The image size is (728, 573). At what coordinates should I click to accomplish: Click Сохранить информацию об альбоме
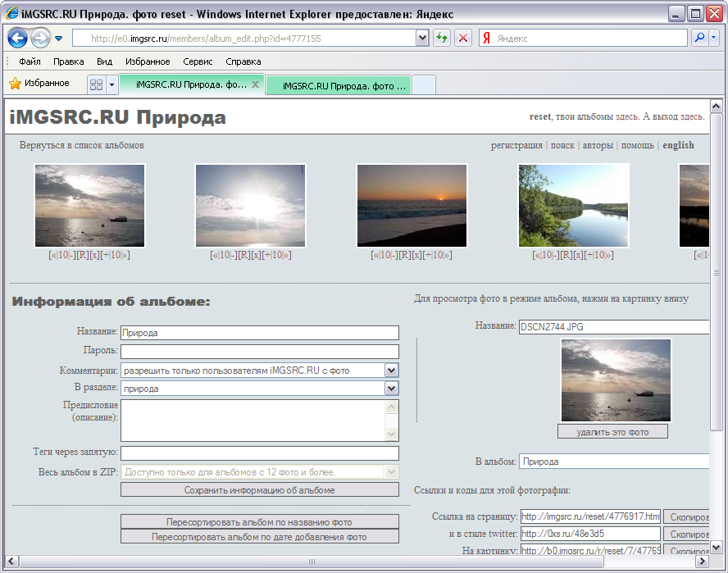click(x=259, y=489)
